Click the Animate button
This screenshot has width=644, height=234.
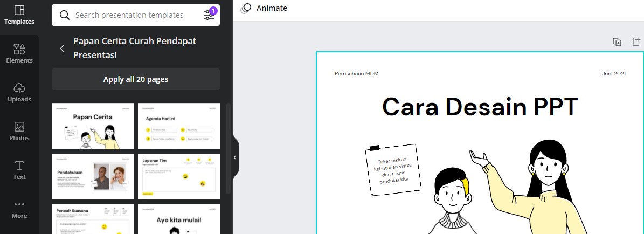pyautogui.click(x=264, y=8)
